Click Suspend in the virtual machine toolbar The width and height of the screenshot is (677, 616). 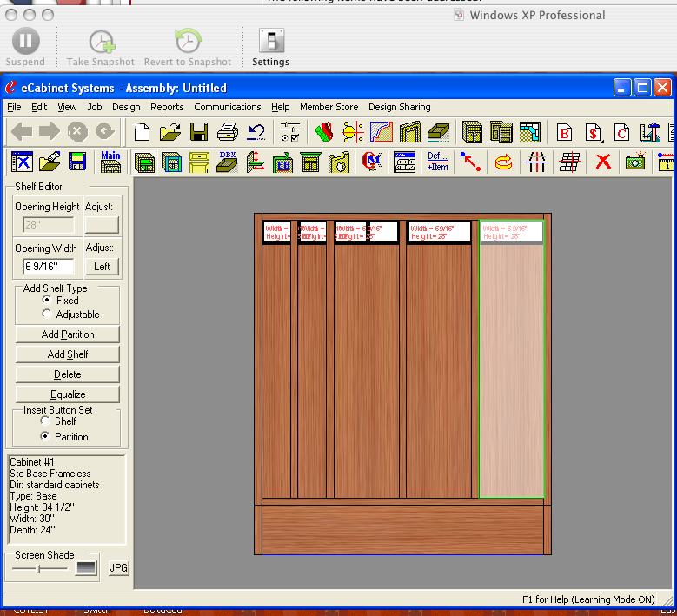tap(25, 48)
